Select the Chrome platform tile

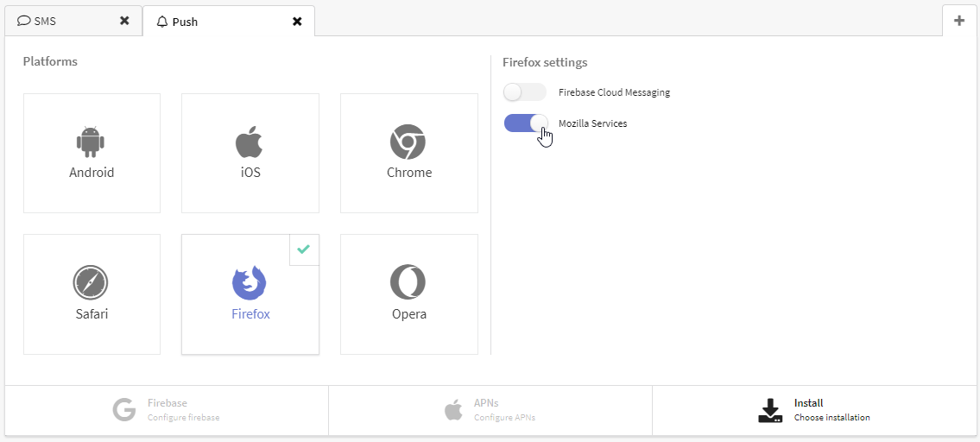[408, 153]
